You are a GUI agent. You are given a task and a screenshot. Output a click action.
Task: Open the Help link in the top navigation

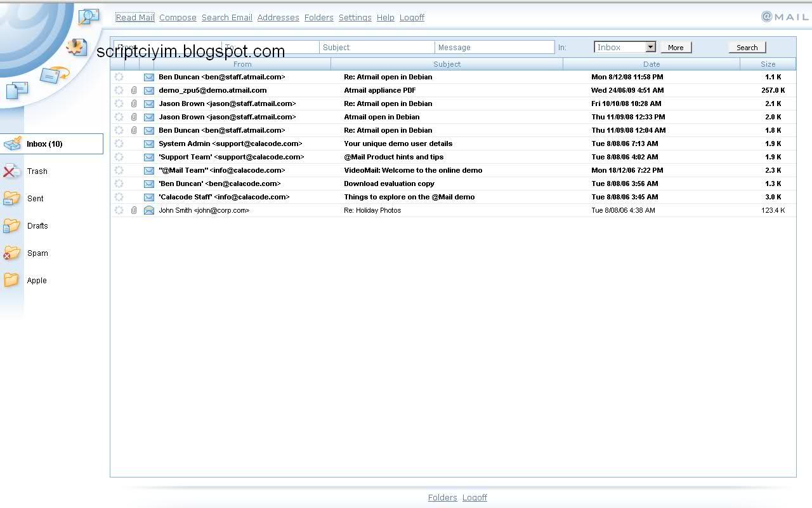(x=385, y=18)
